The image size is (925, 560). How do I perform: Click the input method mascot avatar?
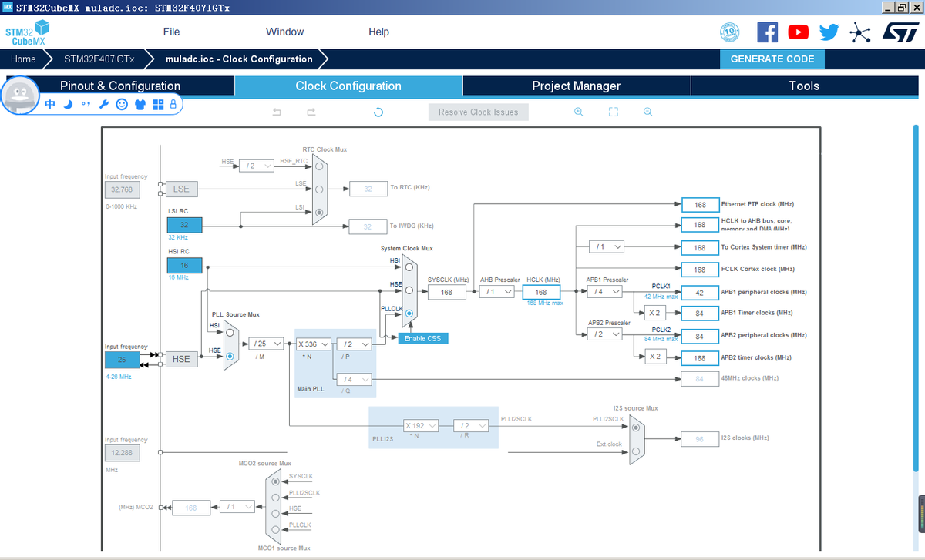tap(21, 96)
